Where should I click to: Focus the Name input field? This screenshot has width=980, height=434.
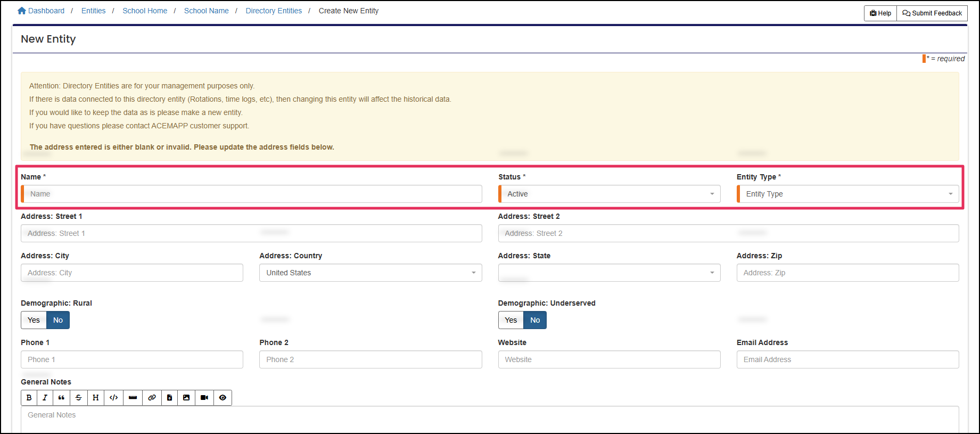coord(251,194)
